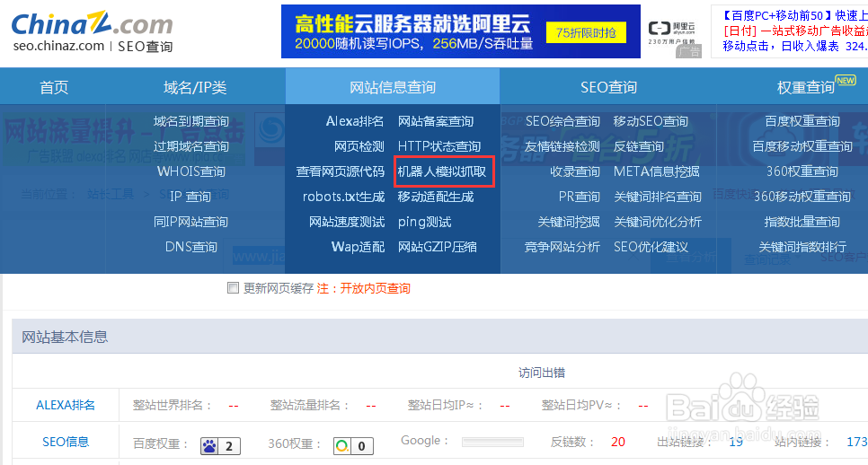Open 竞争网站分析 menu entry
868x465 pixels.
[x=562, y=247]
